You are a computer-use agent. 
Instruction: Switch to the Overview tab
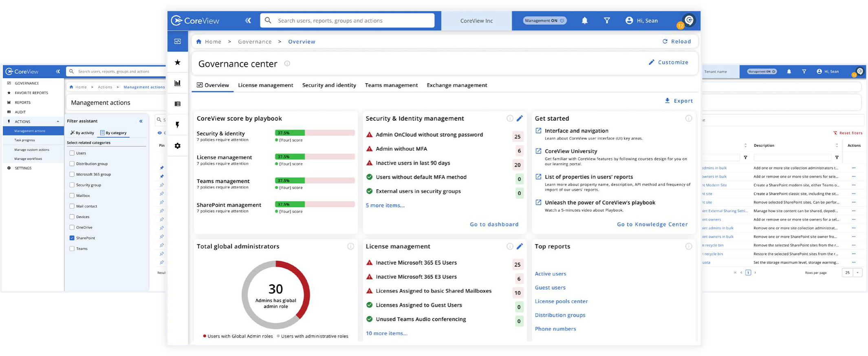tap(213, 85)
